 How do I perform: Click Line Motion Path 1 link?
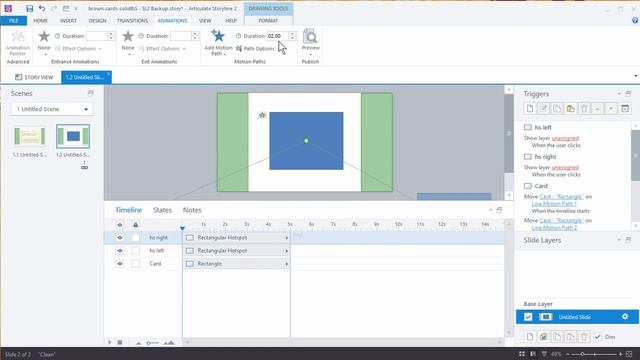point(554,203)
